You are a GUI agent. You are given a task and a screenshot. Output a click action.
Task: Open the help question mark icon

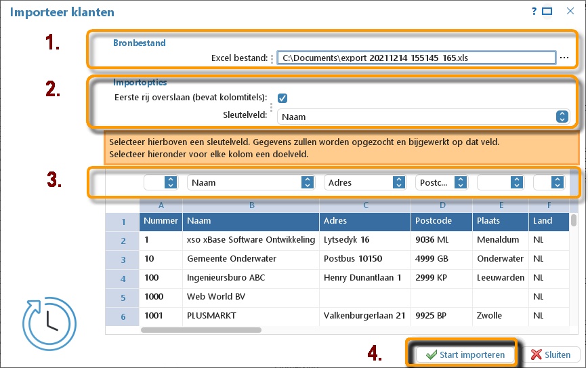click(x=534, y=12)
